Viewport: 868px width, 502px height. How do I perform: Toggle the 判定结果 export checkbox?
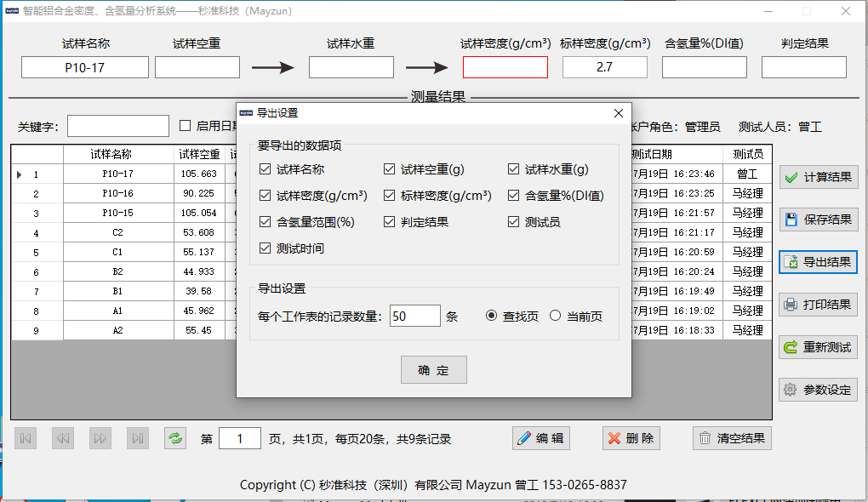[x=390, y=222]
